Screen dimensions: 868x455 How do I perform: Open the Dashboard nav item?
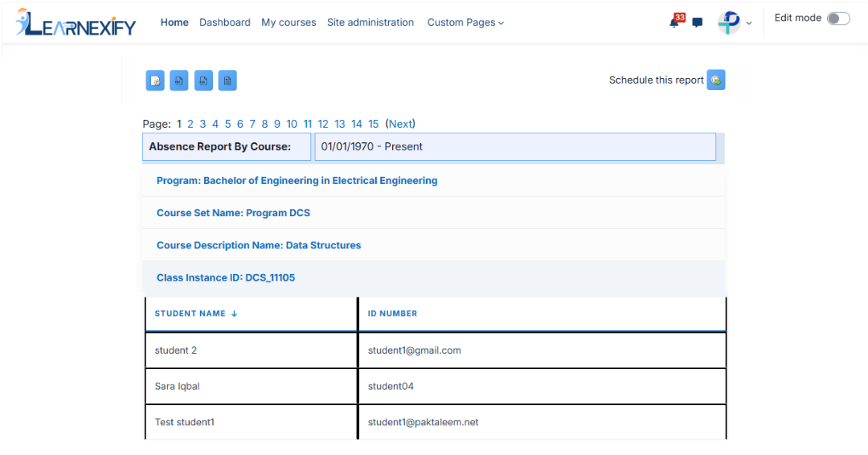pos(225,23)
